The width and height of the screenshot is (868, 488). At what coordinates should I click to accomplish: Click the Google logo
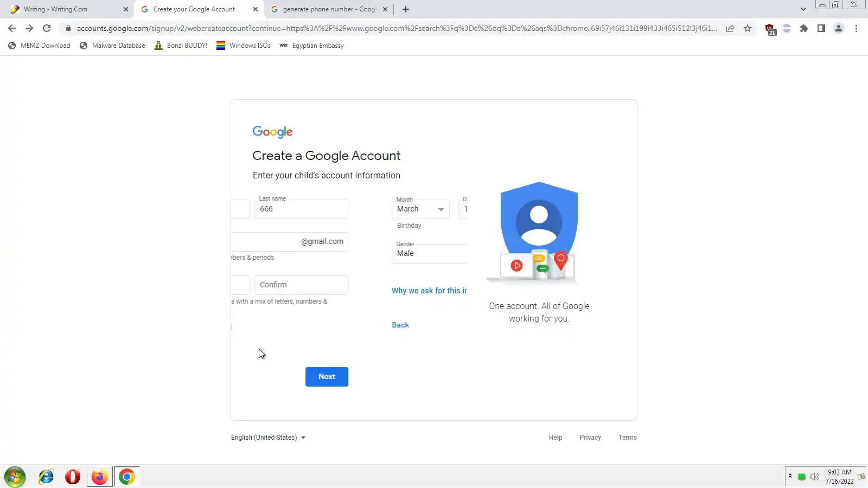[x=272, y=132]
